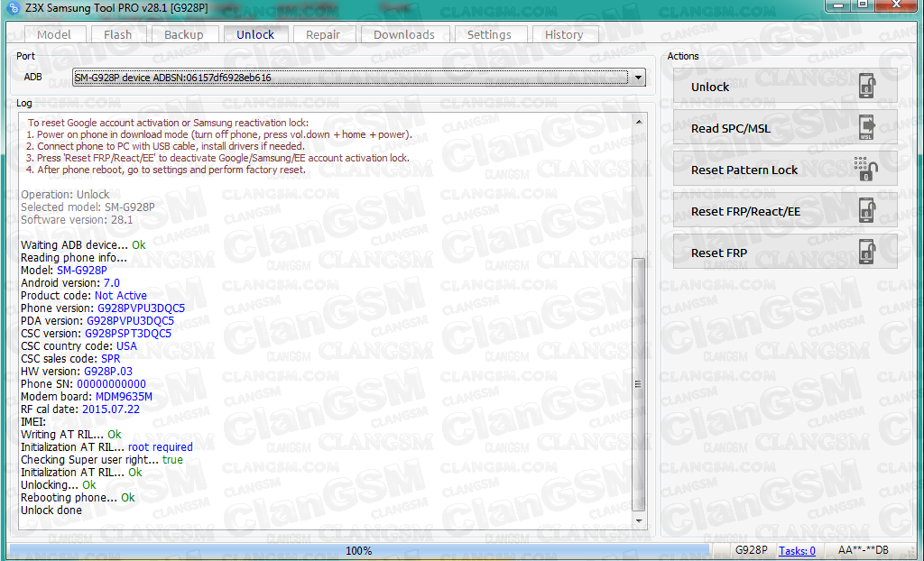Expand the ADB port dropdown arrow
Screen dimensions: 924x561
pyautogui.click(x=638, y=78)
